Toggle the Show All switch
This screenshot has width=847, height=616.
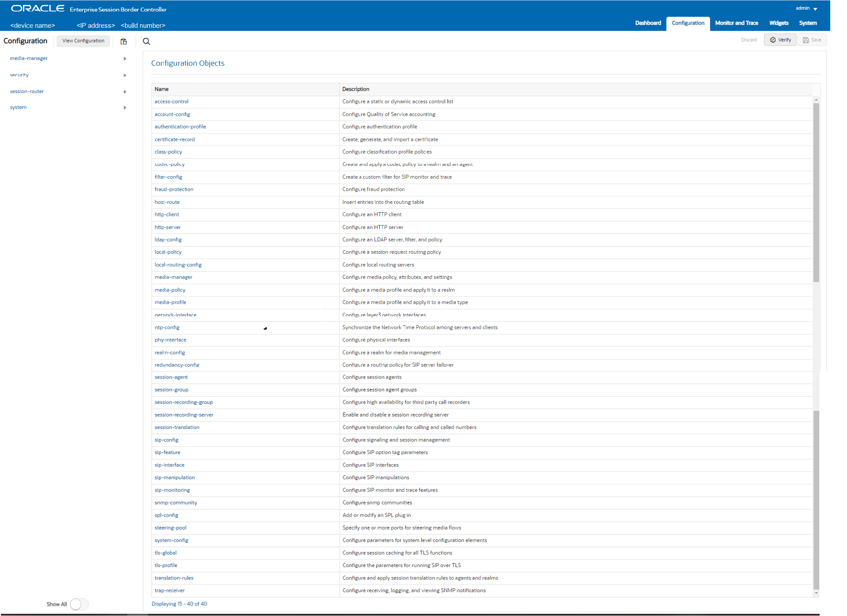tap(79, 604)
